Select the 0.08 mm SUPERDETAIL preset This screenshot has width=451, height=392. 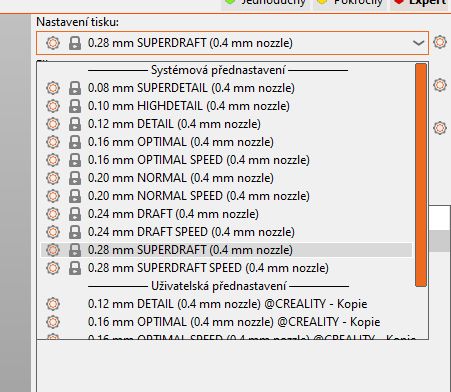pos(226,88)
